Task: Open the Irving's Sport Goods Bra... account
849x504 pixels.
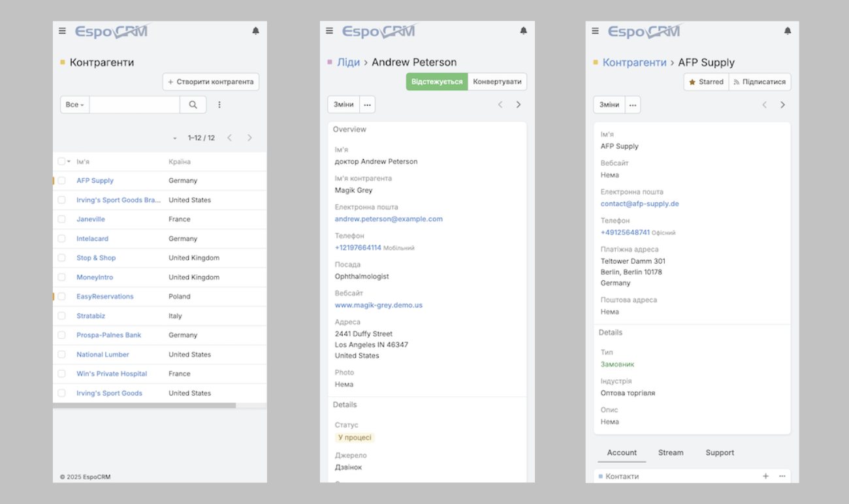Action: [119, 200]
